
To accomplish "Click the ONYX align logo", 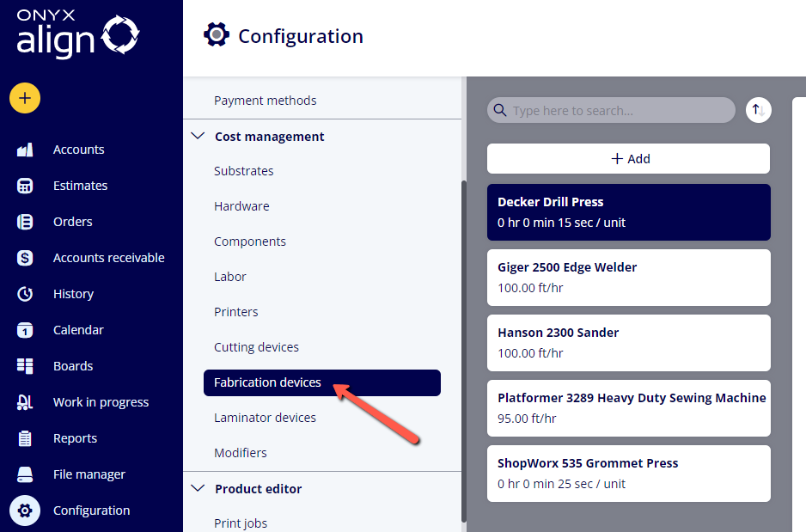I will coord(77,34).
